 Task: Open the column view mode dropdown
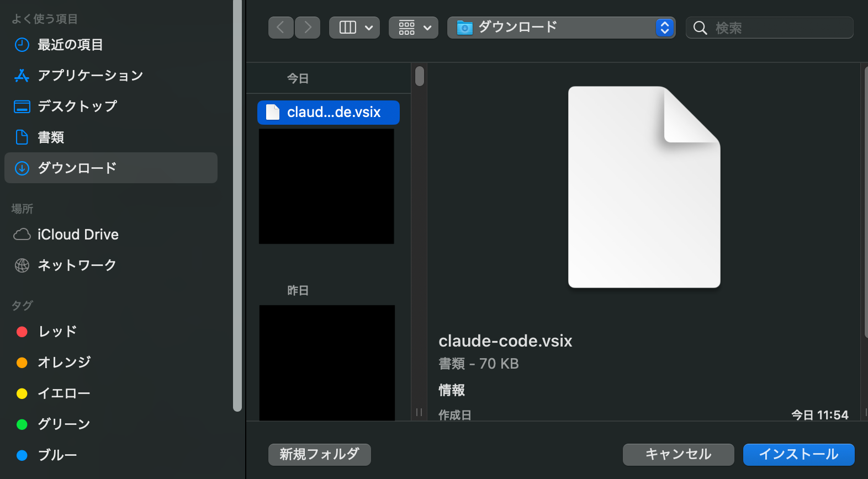[354, 27]
